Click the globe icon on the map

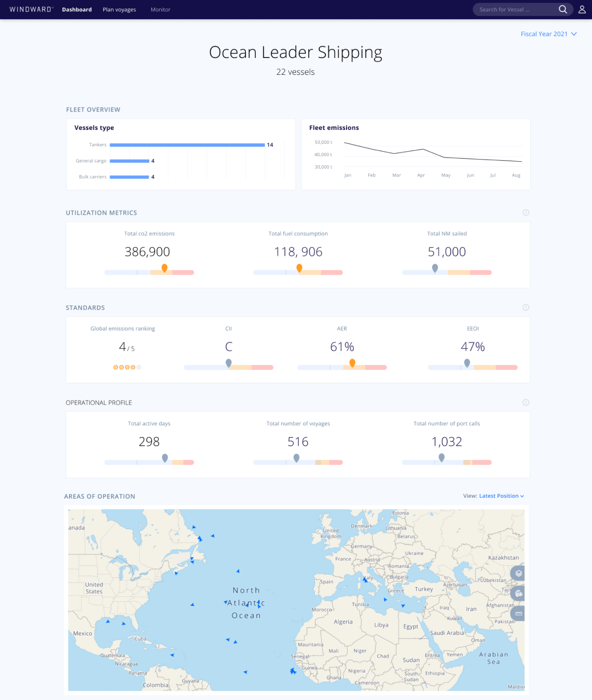pos(518,593)
